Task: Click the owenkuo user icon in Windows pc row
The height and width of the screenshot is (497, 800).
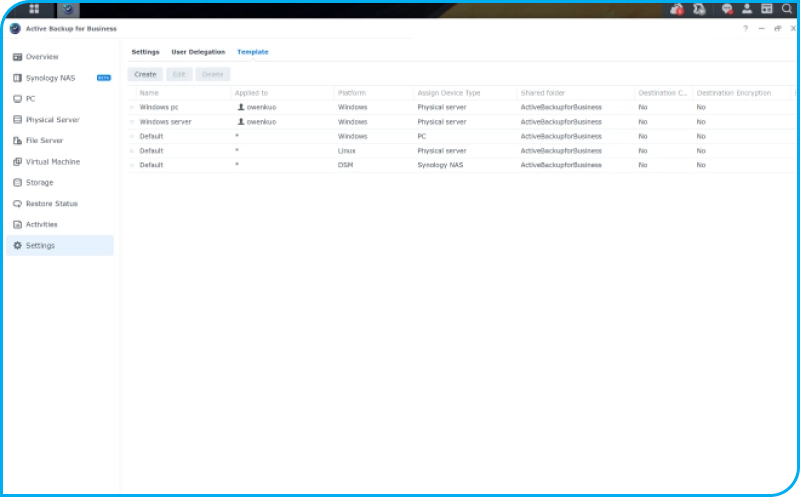Action: 241,107
